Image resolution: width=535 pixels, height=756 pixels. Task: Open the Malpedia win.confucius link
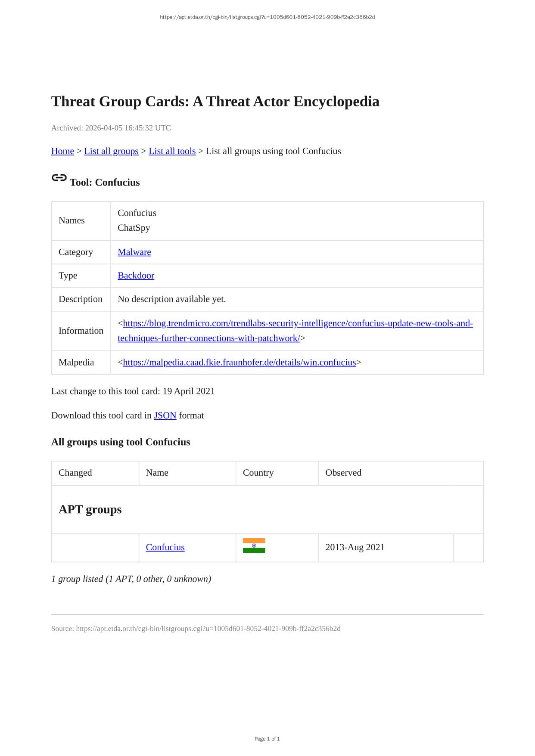[240, 363]
